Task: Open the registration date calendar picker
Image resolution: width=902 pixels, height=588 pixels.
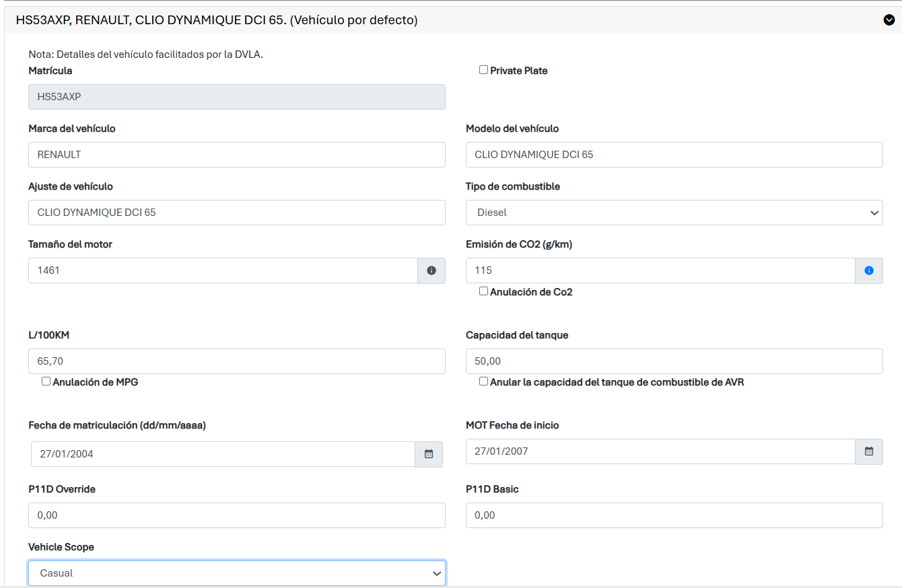Action: coord(429,454)
